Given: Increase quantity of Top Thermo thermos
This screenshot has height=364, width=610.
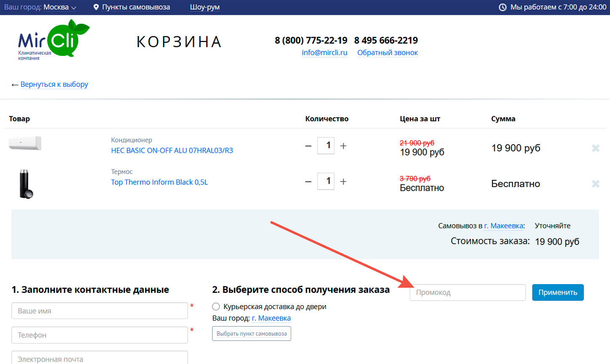Looking at the screenshot, I should (343, 182).
